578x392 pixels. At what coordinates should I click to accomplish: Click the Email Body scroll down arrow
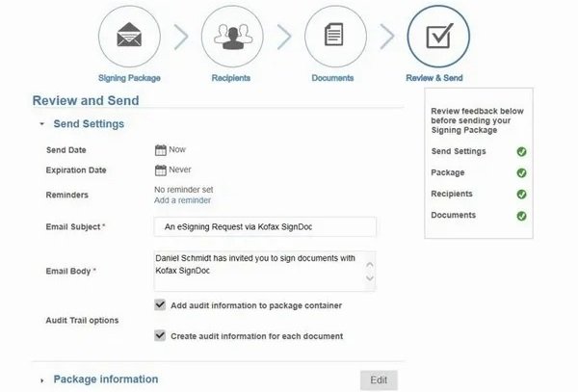[368, 279]
